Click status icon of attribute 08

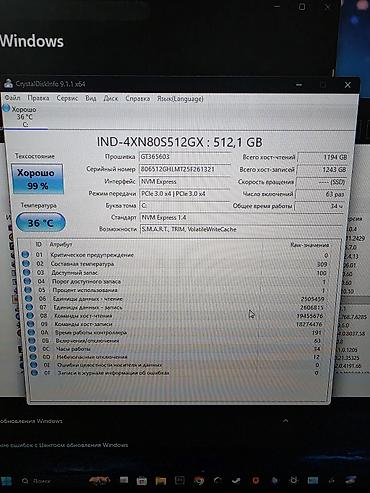point(30,315)
